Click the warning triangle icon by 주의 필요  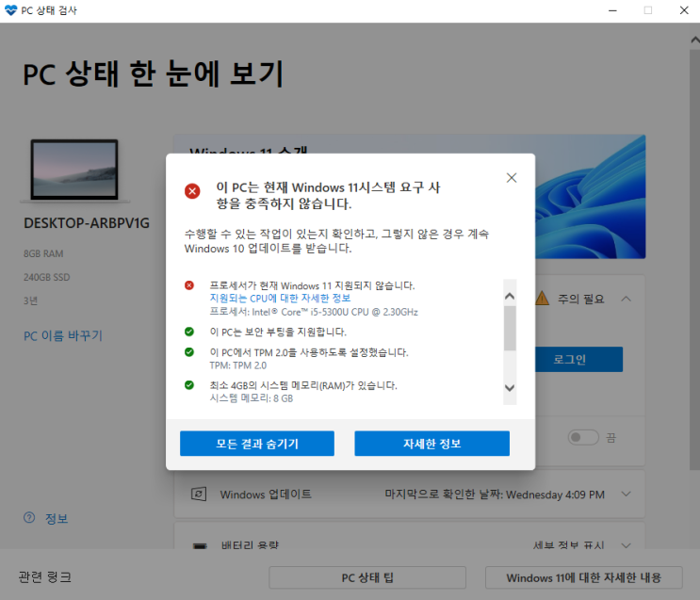pos(542,298)
